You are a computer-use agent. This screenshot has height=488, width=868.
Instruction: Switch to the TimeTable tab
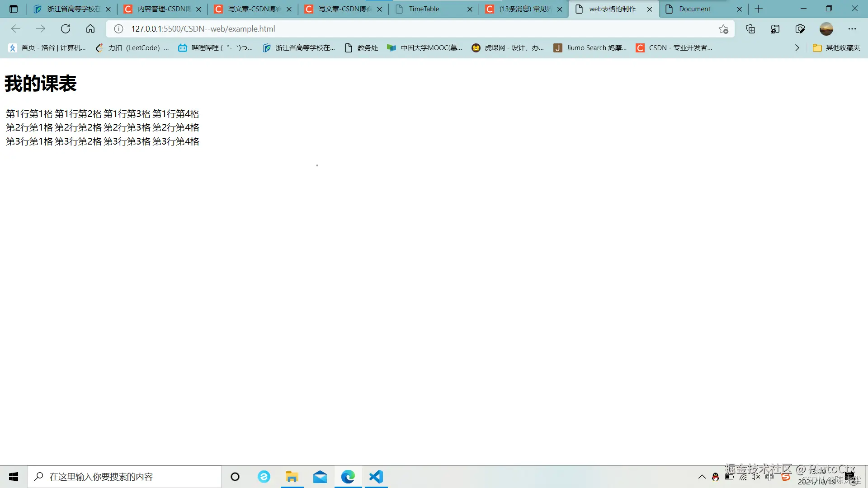[424, 9]
